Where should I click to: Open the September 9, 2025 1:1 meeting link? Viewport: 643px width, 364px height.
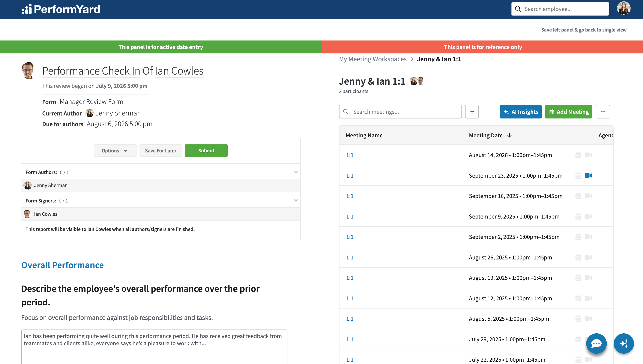coord(350,217)
